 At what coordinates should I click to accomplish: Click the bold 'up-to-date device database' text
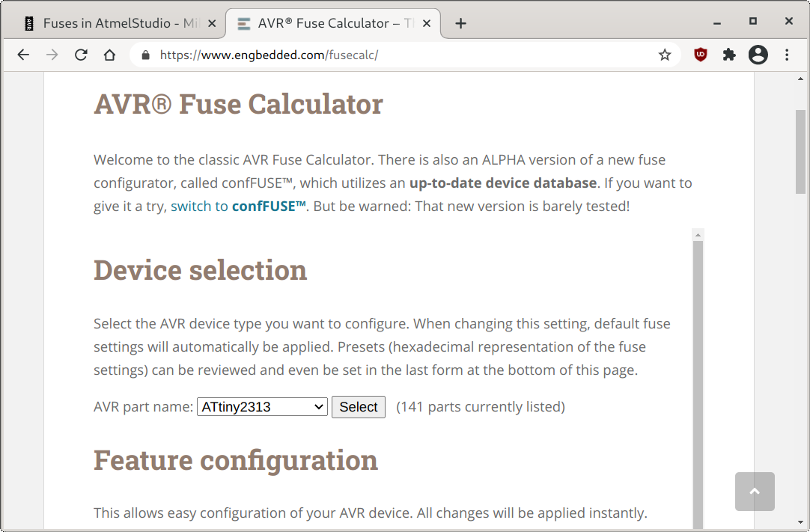pyautogui.click(x=503, y=183)
